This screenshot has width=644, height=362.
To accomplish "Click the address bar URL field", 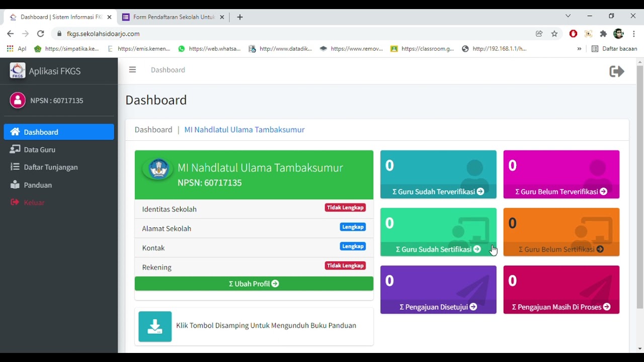I will pos(292,34).
